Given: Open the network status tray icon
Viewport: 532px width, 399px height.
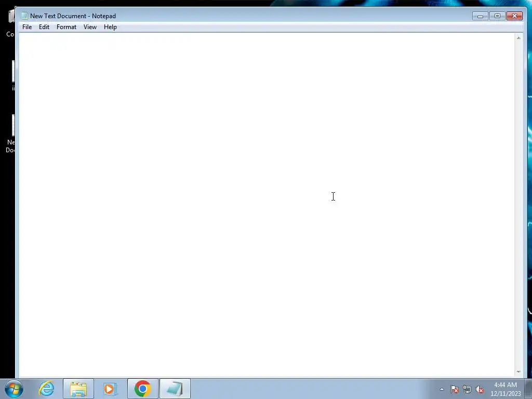Looking at the screenshot, I should (x=467, y=390).
